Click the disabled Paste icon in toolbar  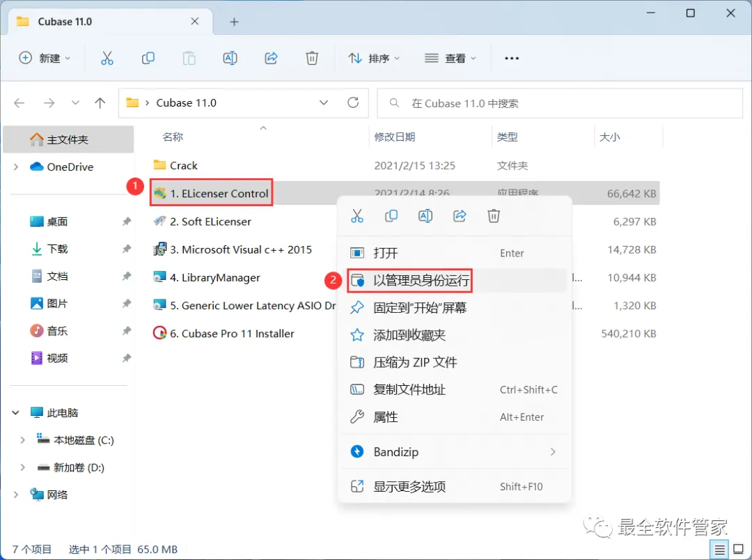(189, 58)
